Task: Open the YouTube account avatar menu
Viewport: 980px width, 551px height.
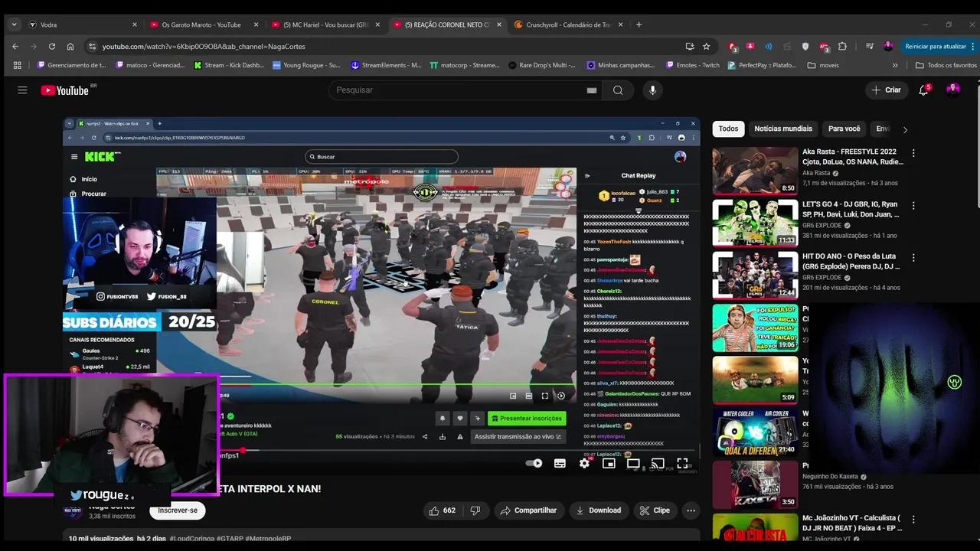Action: 953,90
